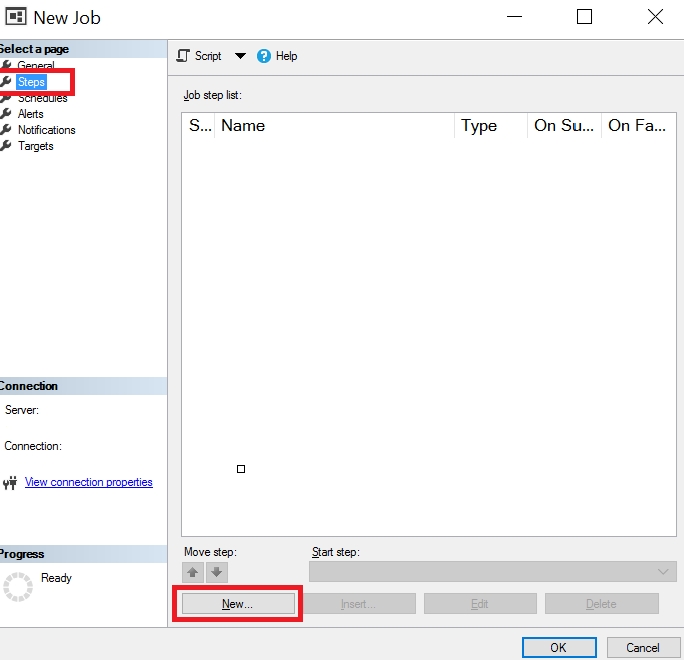Click the On Fa... column header
Screen dimensions: 684x660
(639, 126)
